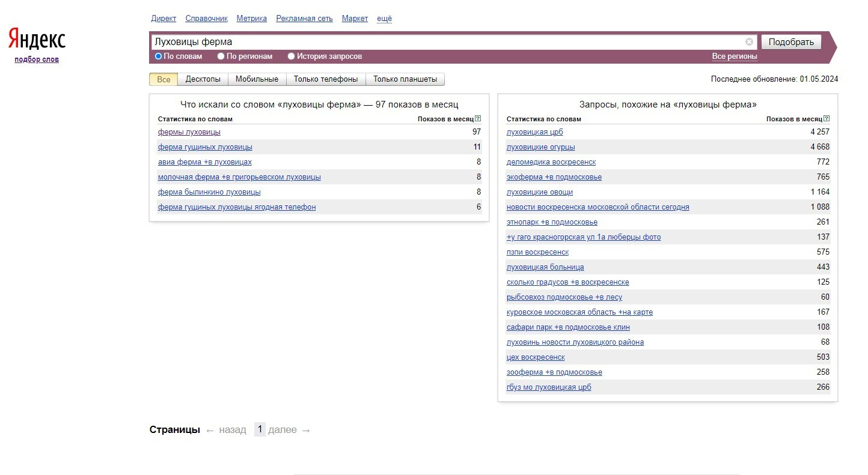The image size is (868, 475).
Task: Click the count 772 for 'деломедика воскресенск'
Action: pyautogui.click(x=823, y=162)
